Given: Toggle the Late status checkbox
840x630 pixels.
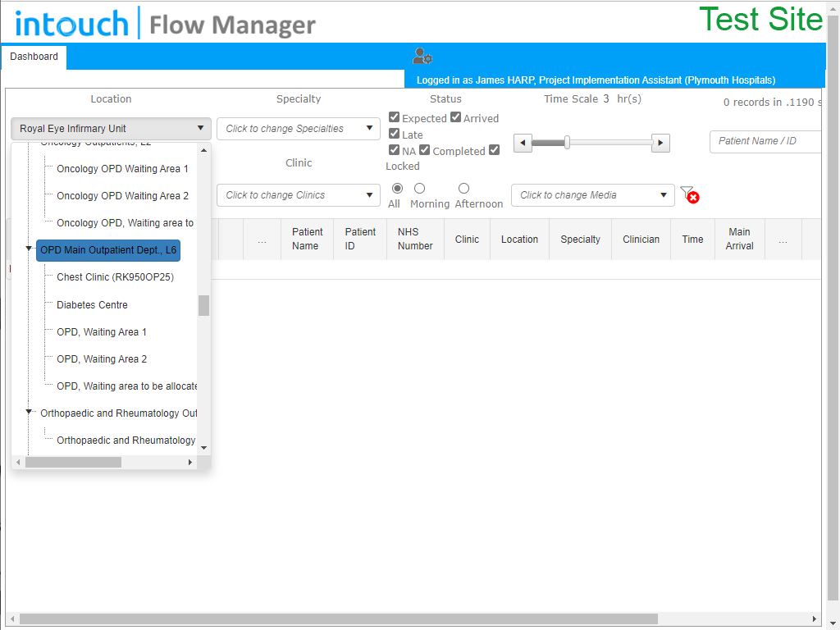Looking at the screenshot, I should click(395, 134).
